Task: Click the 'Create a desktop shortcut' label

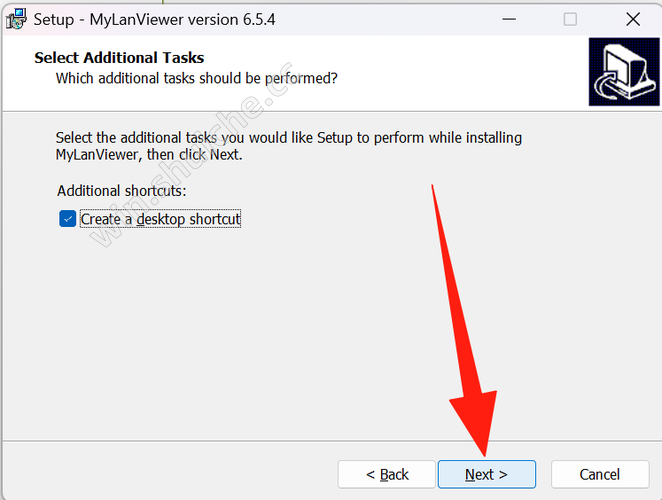Action: tap(160, 219)
